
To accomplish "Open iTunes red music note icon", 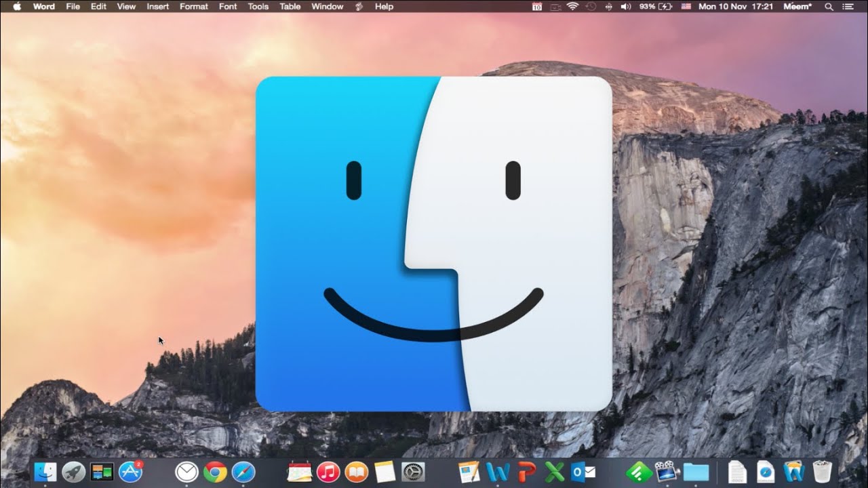I will [x=328, y=472].
